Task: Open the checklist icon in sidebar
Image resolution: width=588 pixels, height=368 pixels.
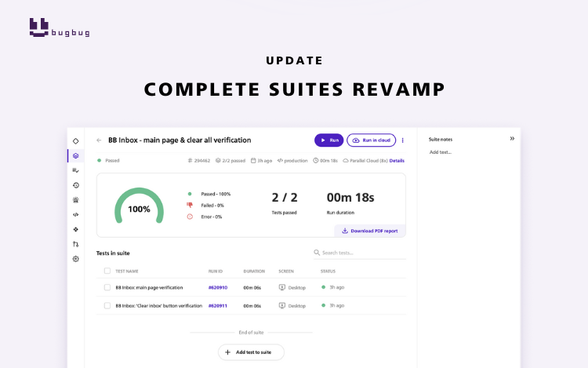Action: 75,170
